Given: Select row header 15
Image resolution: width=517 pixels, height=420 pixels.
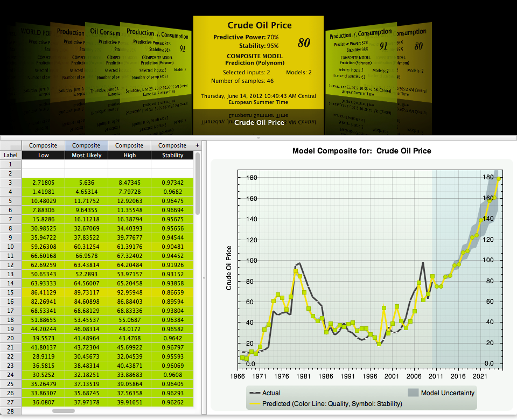Looking at the screenshot, I should point(11,292).
